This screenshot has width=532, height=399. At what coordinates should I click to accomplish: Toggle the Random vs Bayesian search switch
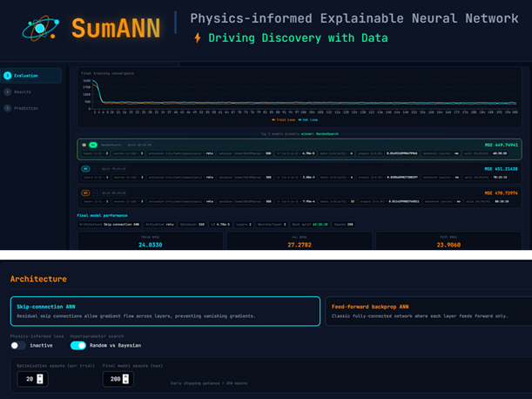(78, 345)
